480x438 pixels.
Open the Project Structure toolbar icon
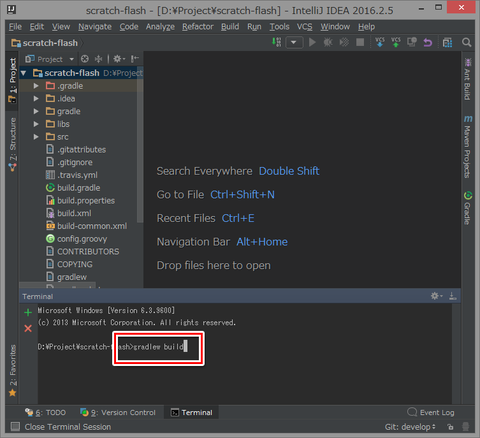click(447, 43)
